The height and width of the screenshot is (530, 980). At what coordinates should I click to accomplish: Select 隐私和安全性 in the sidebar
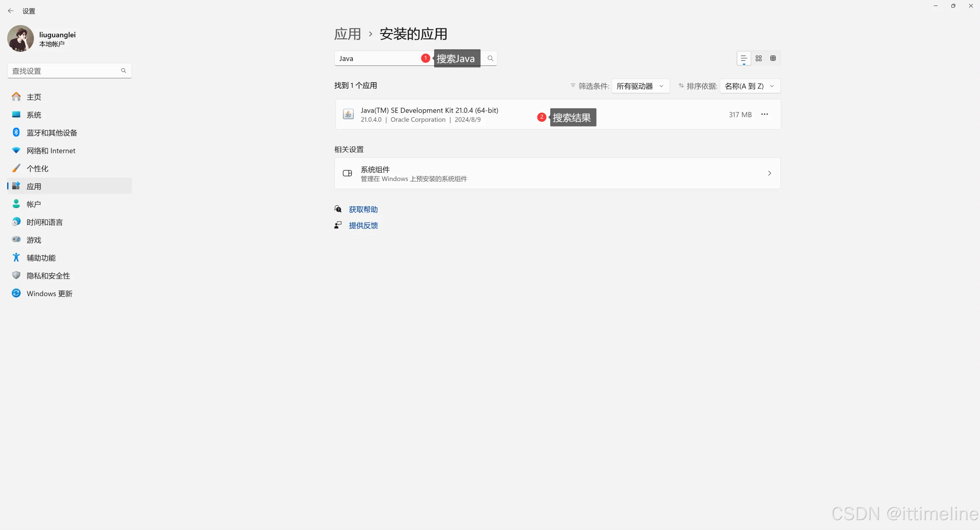[48, 276]
